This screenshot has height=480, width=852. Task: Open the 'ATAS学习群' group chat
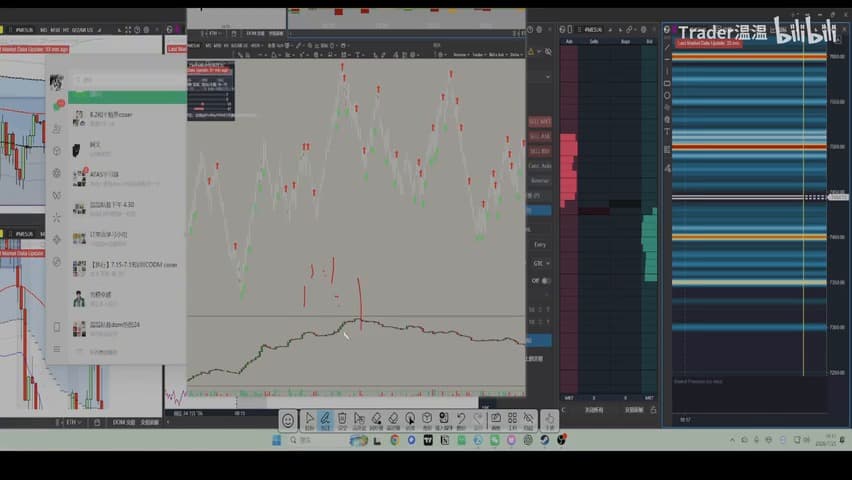pyautogui.click(x=127, y=178)
